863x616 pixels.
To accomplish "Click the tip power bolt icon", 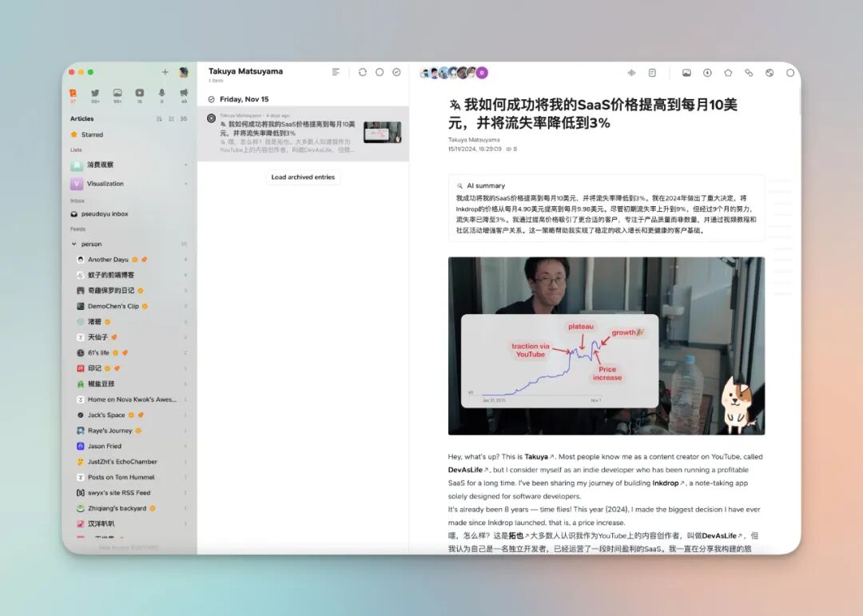I will coord(707,73).
